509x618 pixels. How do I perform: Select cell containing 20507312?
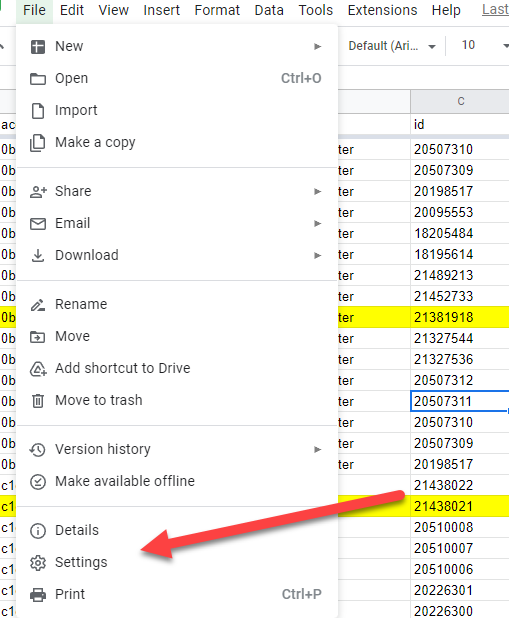(x=460, y=380)
